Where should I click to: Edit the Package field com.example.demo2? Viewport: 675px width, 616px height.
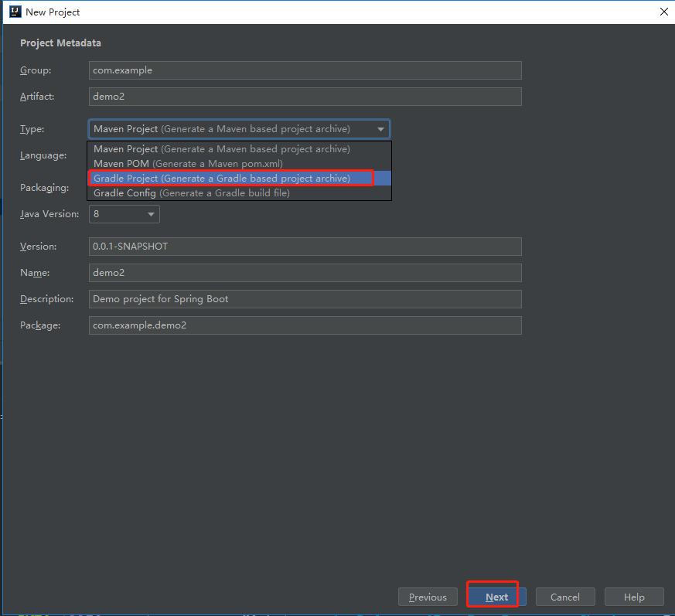(305, 325)
